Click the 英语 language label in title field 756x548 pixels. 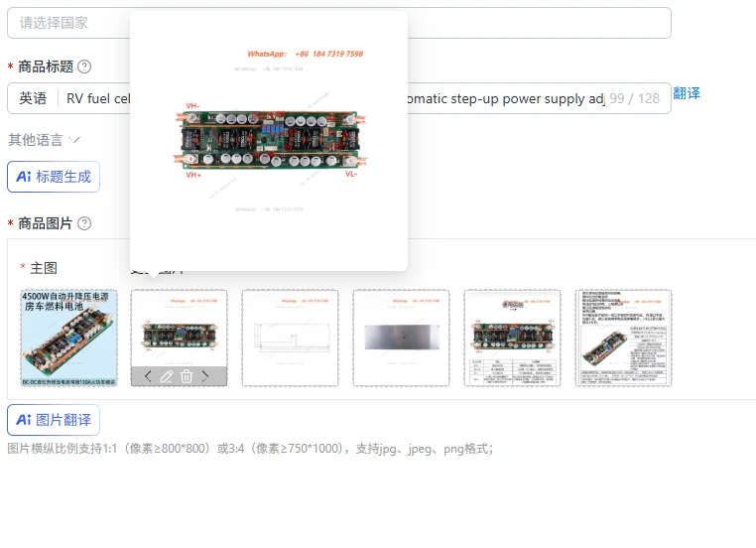(33, 98)
